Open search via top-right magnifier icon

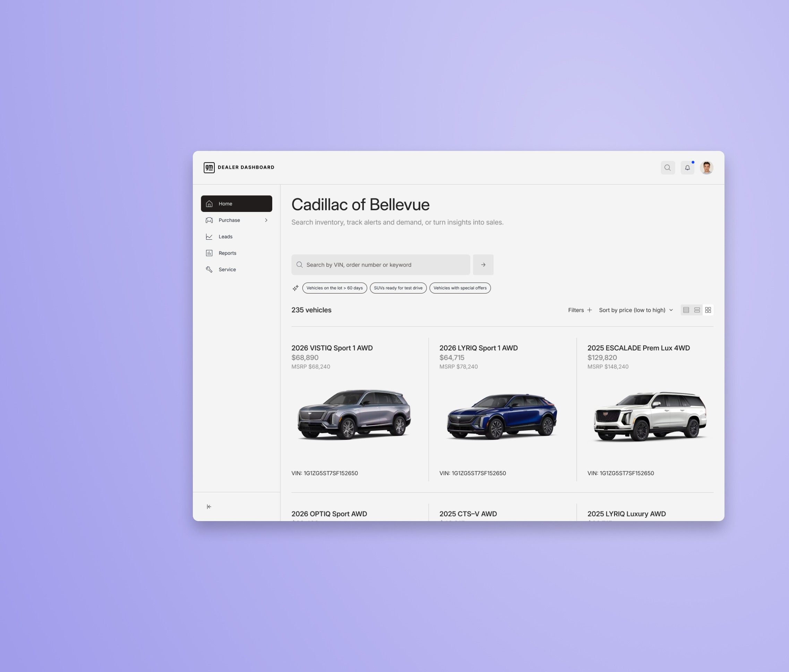tap(668, 168)
